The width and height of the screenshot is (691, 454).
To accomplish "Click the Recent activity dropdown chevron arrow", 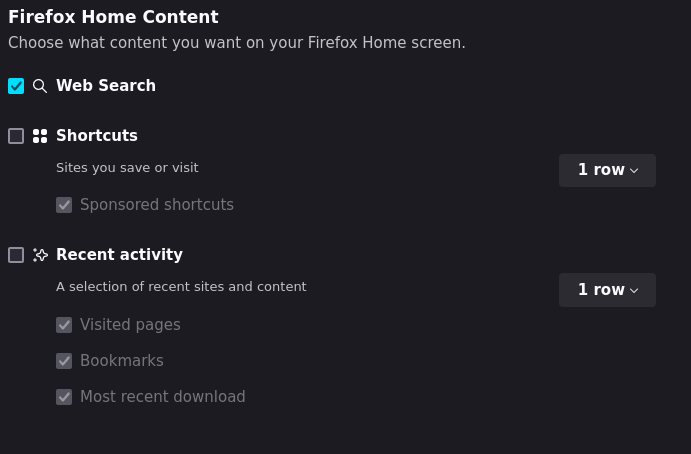I will coord(634,290).
